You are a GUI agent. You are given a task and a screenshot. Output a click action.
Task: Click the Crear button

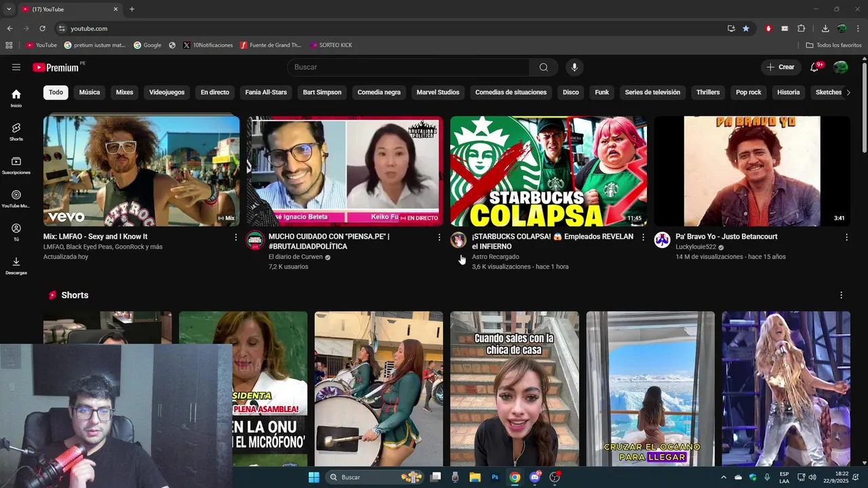[x=780, y=67]
